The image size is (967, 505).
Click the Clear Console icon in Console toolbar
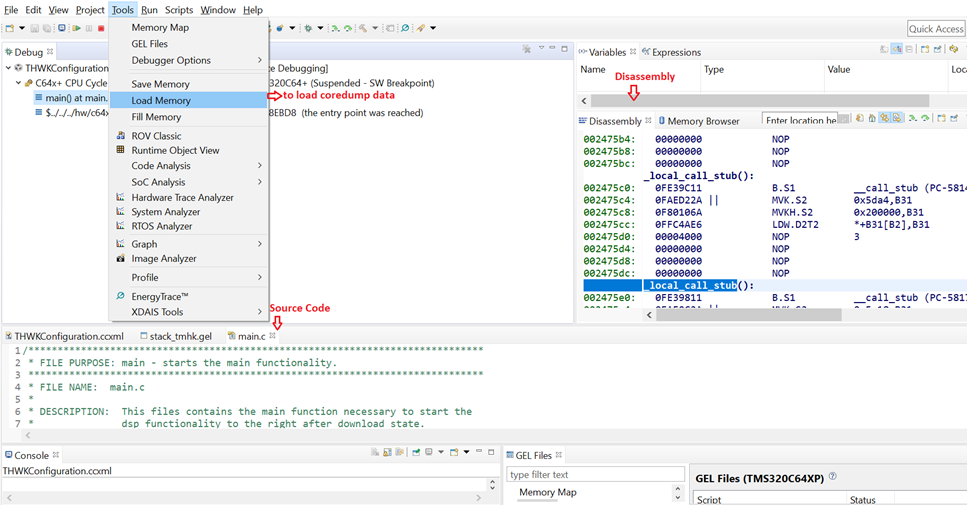tap(375, 453)
